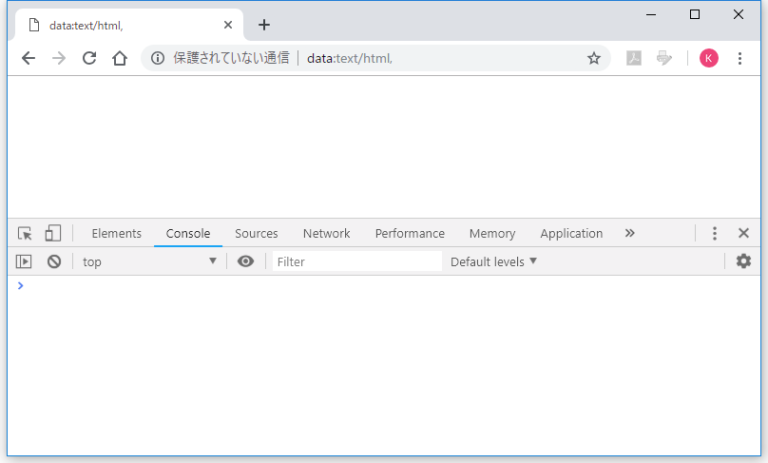Open a new browser tab
Viewport: 768px width, 463px height.
(x=264, y=25)
